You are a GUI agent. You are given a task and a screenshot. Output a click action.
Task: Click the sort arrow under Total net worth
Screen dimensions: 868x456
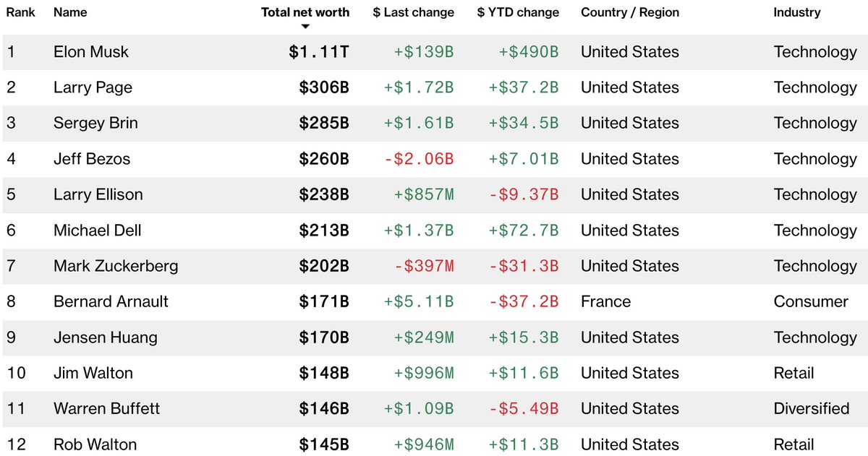point(305,27)
